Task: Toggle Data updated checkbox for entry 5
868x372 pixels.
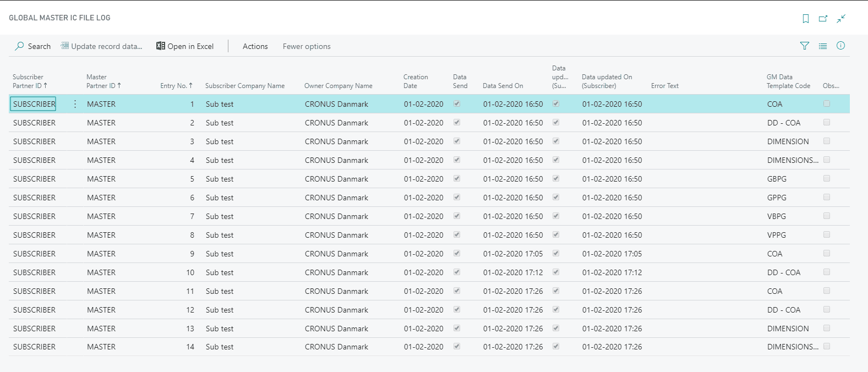Action: 556,178
